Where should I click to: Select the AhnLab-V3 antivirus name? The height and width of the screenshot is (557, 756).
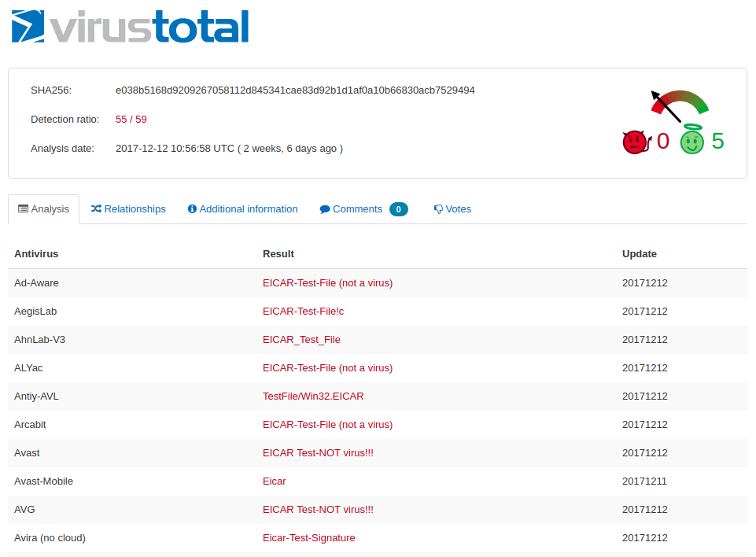pyautogui.click(x=39, y=340)
